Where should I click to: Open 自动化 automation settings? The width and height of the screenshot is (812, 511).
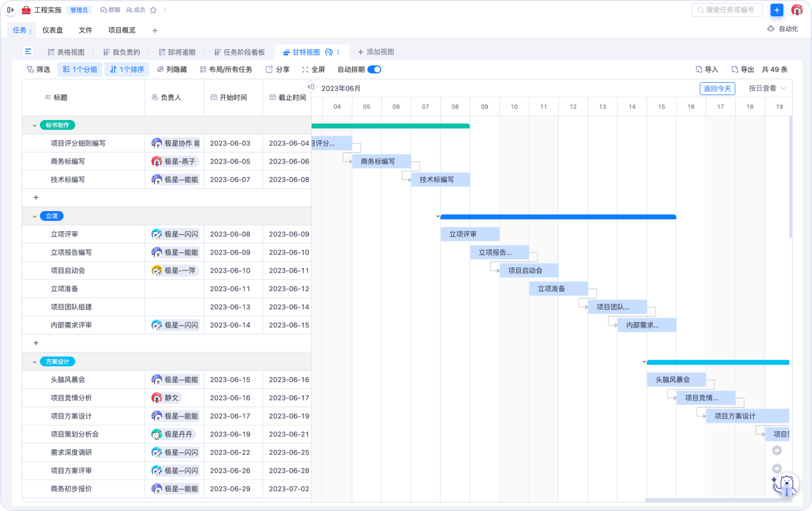[782, 29]
